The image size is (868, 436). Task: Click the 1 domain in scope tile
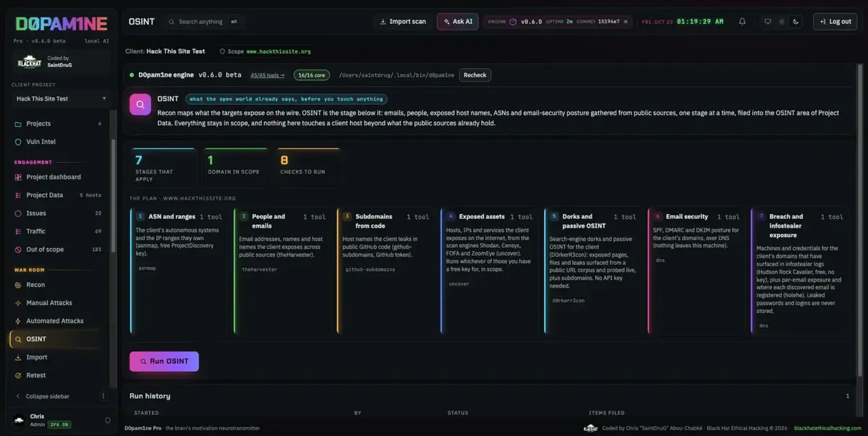(236, 168)
